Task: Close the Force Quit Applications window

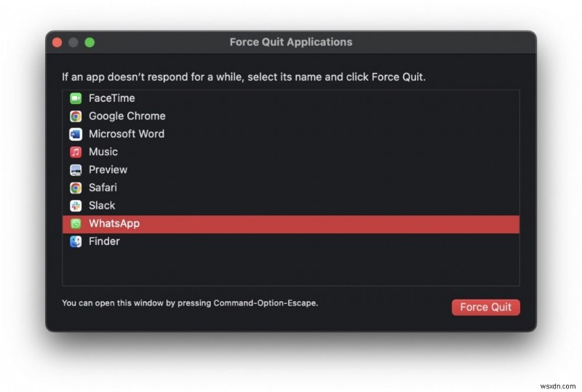Action: 57,42
